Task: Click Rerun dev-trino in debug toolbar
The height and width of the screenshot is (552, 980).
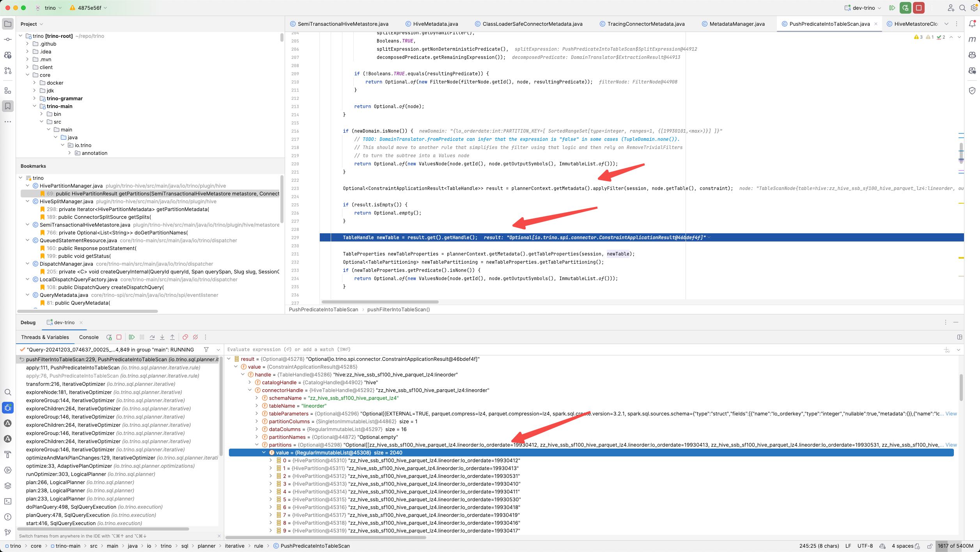Action: pyautogui.click(x=109, y=337)
